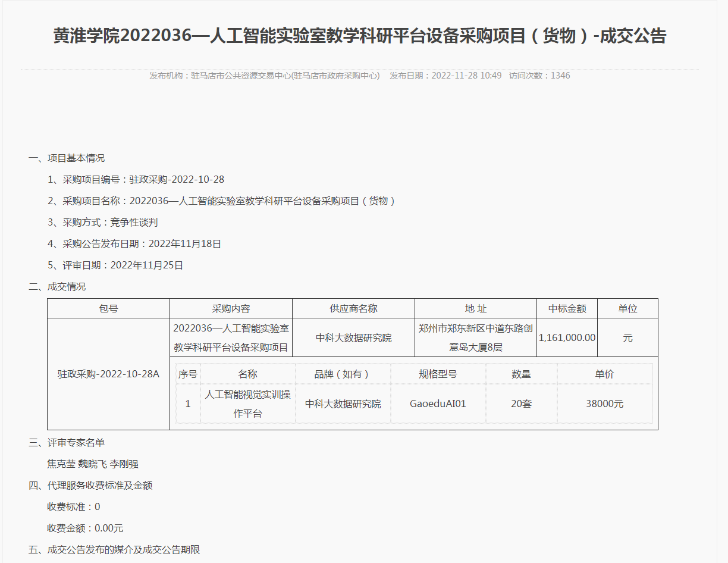Click the item name 人工智能视觉实训操作平台 cell
This screenshot has height=563, width=728.
pyautogui.click(x=247, y=404)
